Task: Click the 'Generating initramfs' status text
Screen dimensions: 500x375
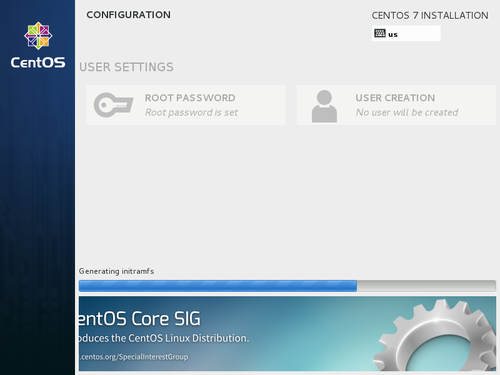Action: pos(116,271)
